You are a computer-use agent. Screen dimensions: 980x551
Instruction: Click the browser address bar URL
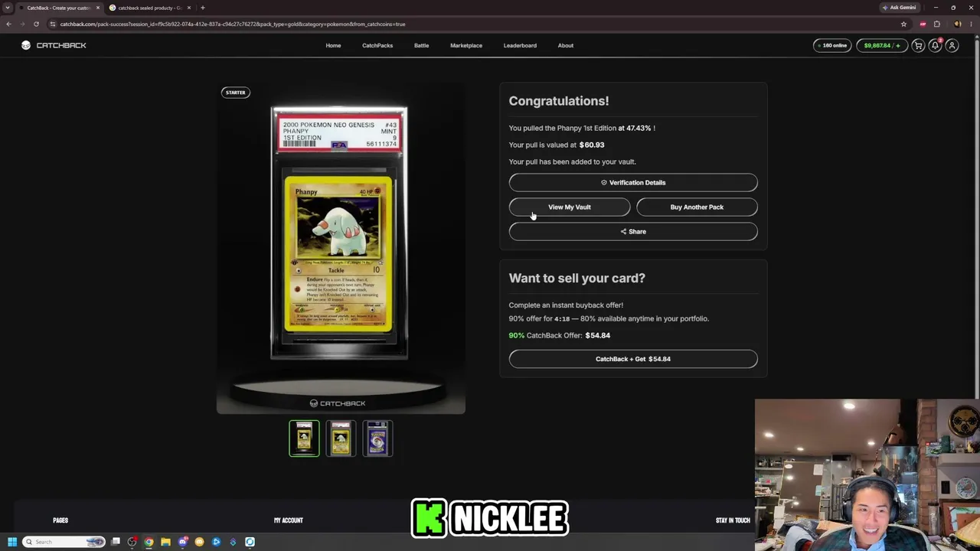[233, 24]
